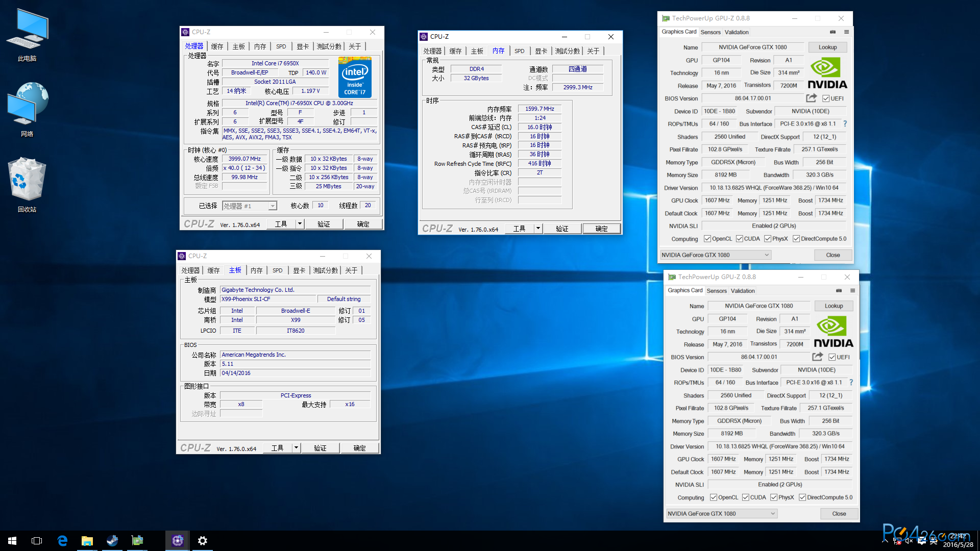Click 工具 button in mainboard CPU-Z window
The width and height of the screenshot is (980, 551).
[277, 448]
